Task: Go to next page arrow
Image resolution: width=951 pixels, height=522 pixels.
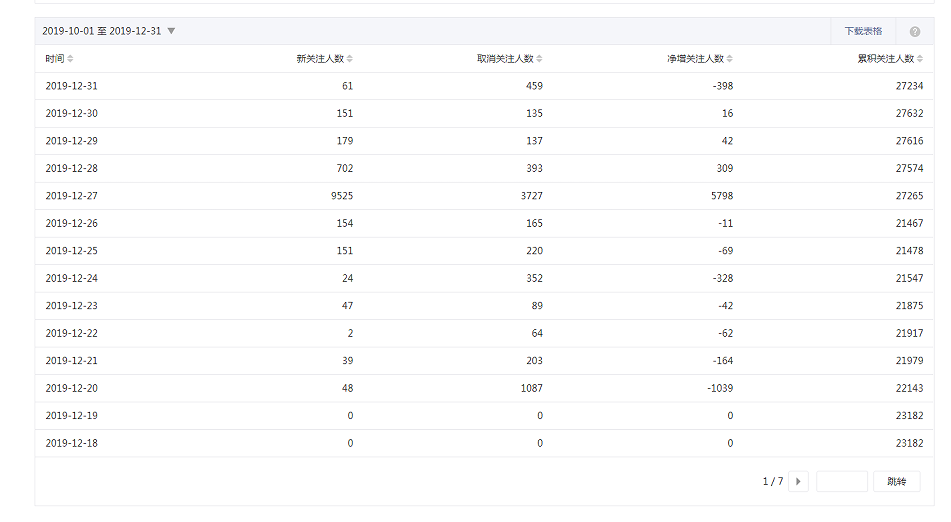Action: point(798,481)
